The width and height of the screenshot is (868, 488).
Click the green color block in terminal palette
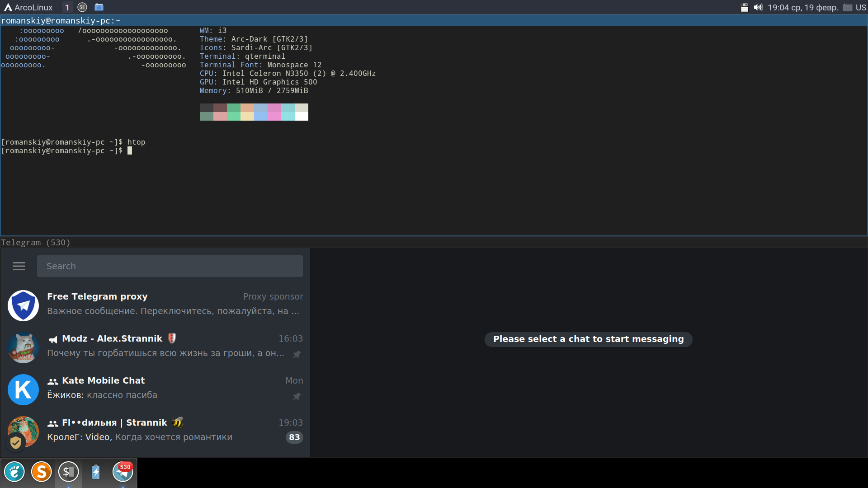[x=234, y=117]
